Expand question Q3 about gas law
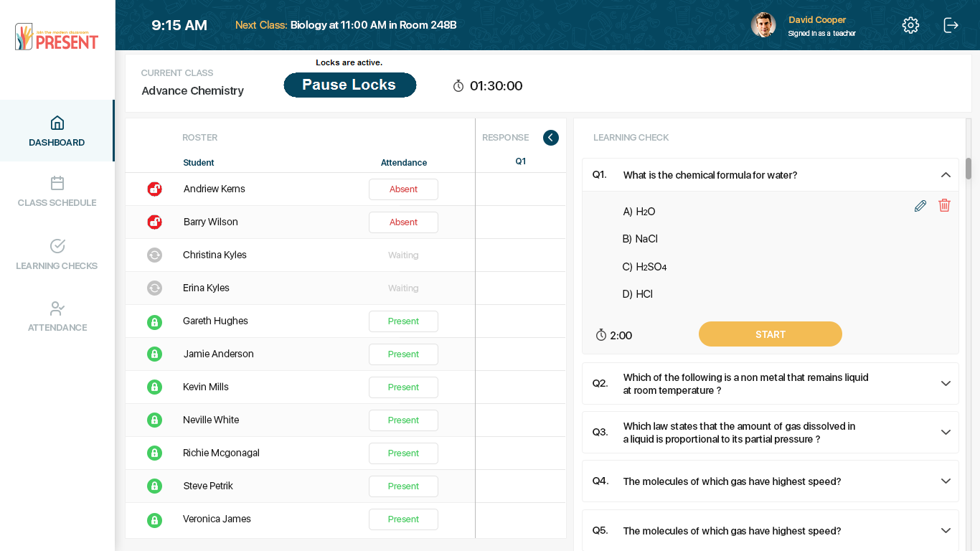Screen dimensions: 980x551 click(945, 432)
